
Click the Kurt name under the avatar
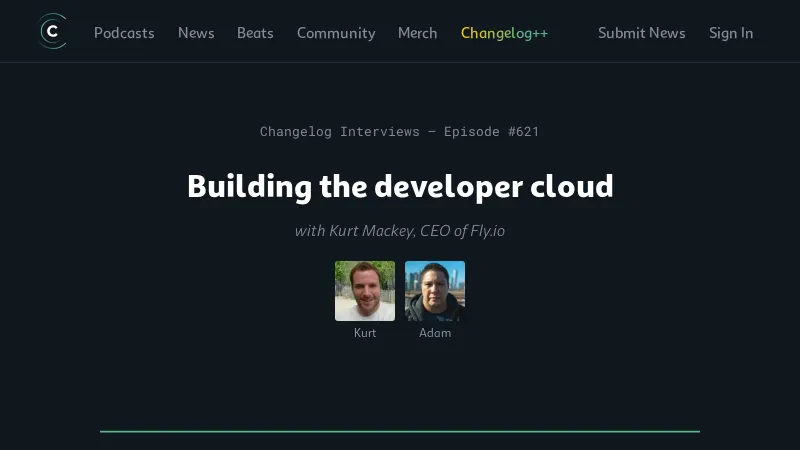pyautogui.click(x=365, y=333)
